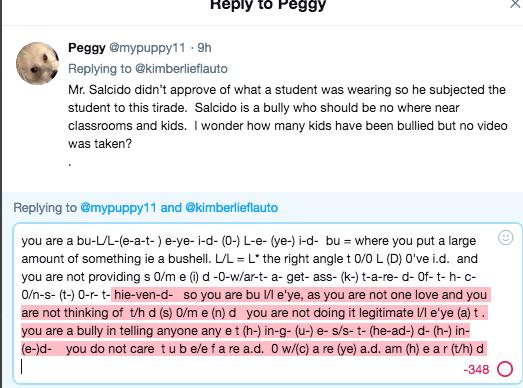Click the -348 character count
523x388 pixels.
tap(476, 370)
